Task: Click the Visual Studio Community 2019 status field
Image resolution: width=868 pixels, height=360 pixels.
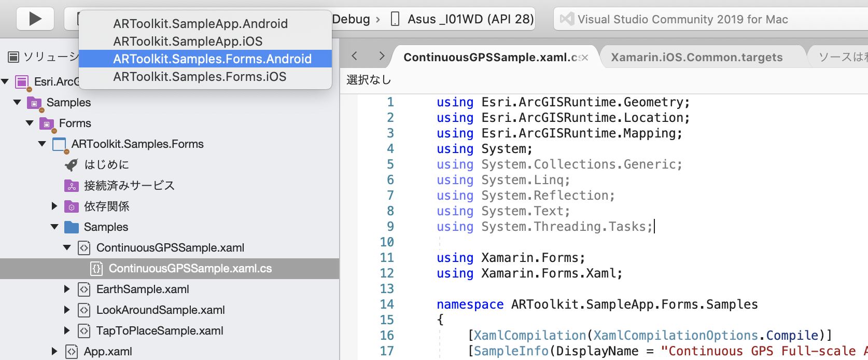Action: (x=710, y=19)
